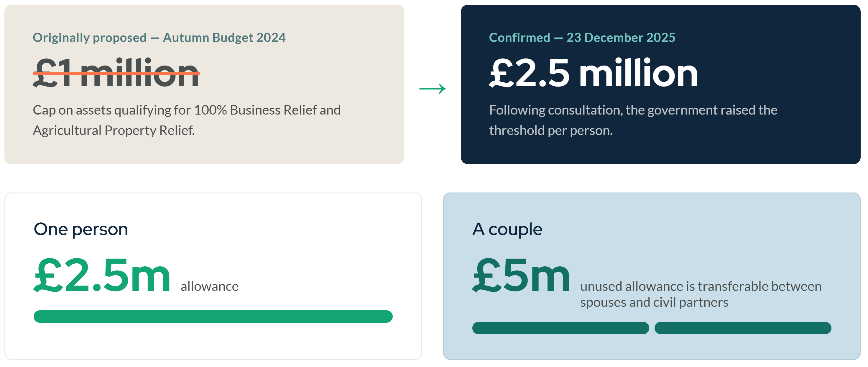This screenshot has width=868, height=367.
Task: Click the second half of the couple bar
Action: (743, 328)
